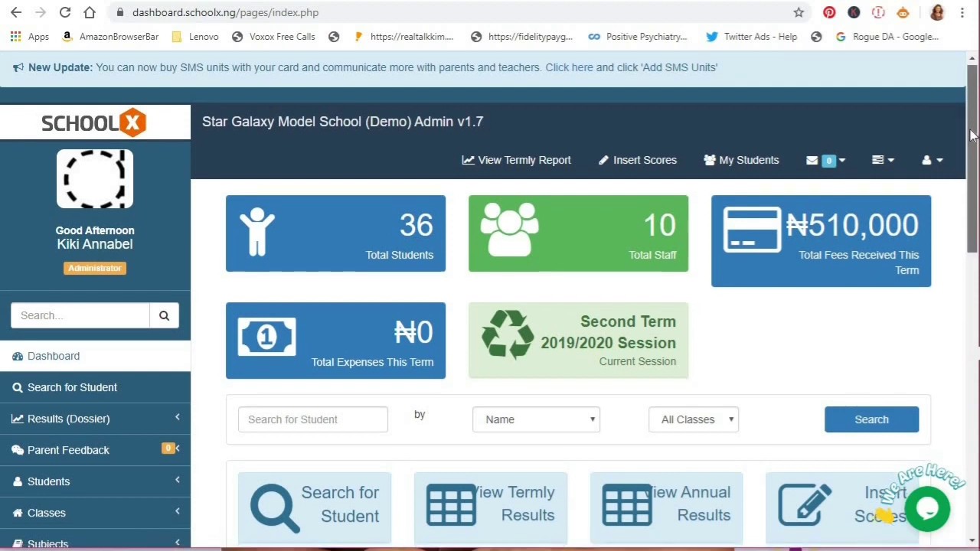Click the banknote expenses icon
Viewport: 980px width, 551px height.
coord(266,337)
